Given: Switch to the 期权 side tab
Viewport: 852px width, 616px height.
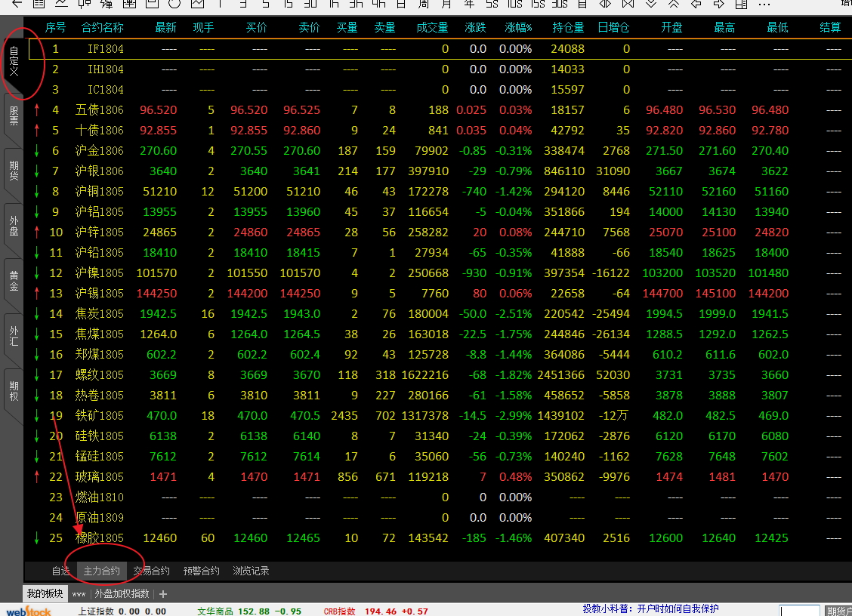Looking at the screenshot, I should click(x=14, y=391).
